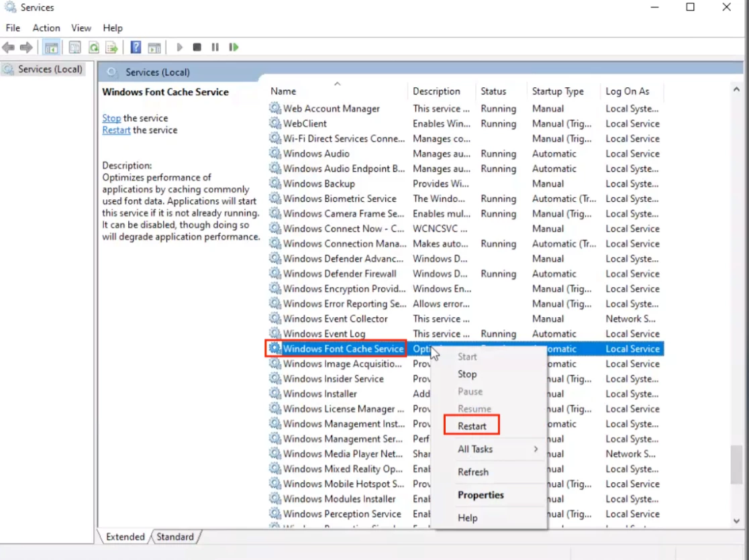Sort by the Name column header
Image resolution: width=749 pixels, height=560 pixels.
tap(337, 91)
